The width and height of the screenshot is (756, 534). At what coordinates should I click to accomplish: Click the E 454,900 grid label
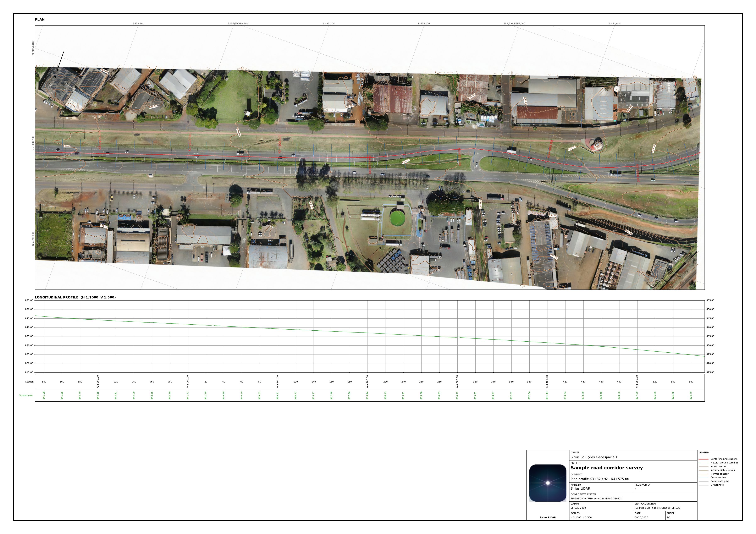click(x=614, y=24)
